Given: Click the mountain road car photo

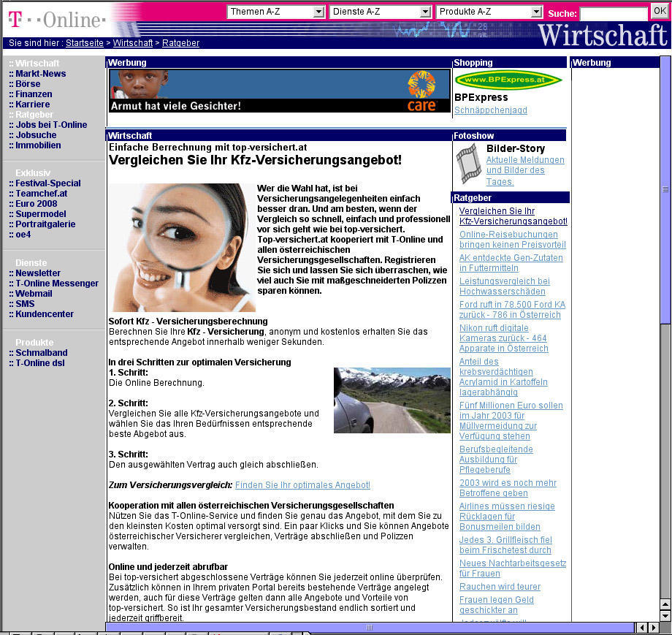Looking at the screenshot, I should tap(392, 400).
